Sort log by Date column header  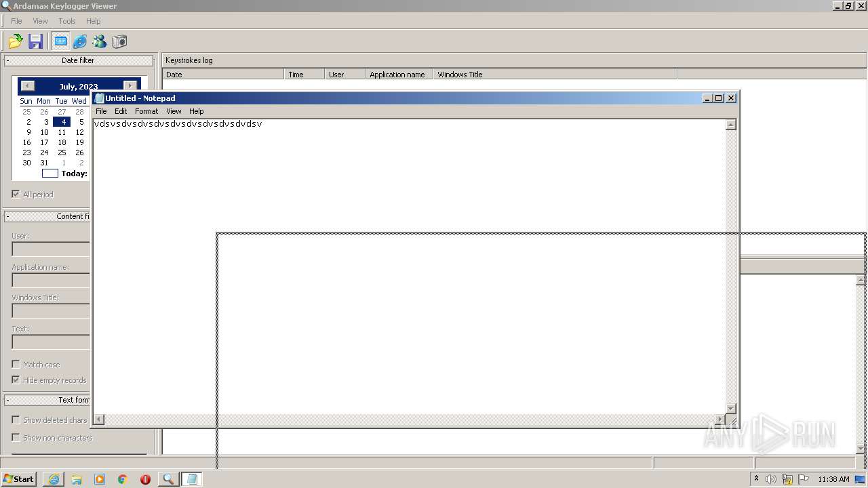click(x=223, y=75)
